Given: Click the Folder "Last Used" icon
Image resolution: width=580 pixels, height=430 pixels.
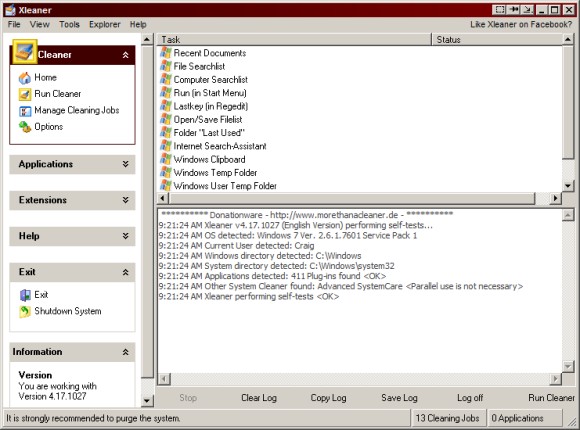Looking at the screenshot, I should point(165,132).
